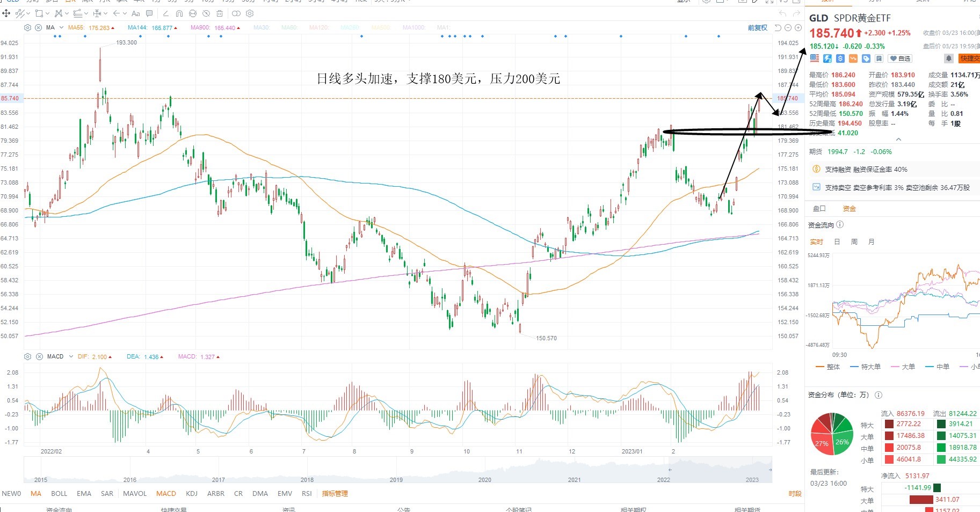This screenshot has height=512, width=980.
Task: Click the 前复权 adjustment button
Action: [758, 28]
